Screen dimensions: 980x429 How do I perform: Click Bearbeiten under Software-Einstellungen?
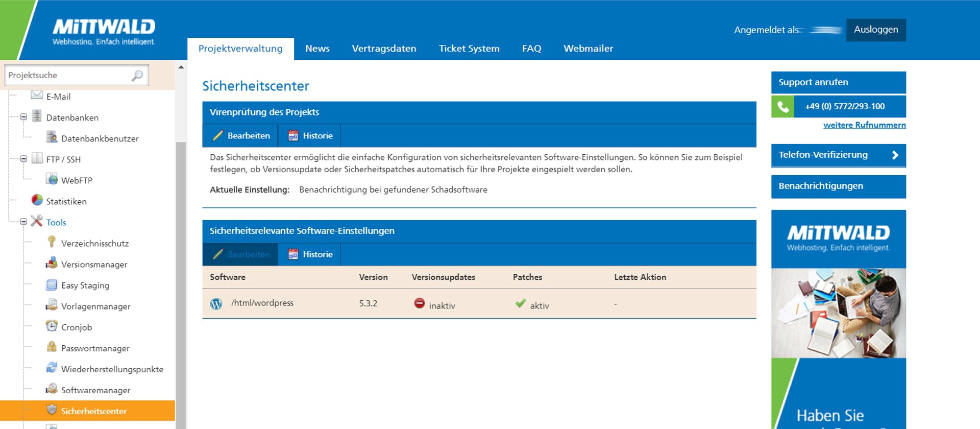coord(241,254)
